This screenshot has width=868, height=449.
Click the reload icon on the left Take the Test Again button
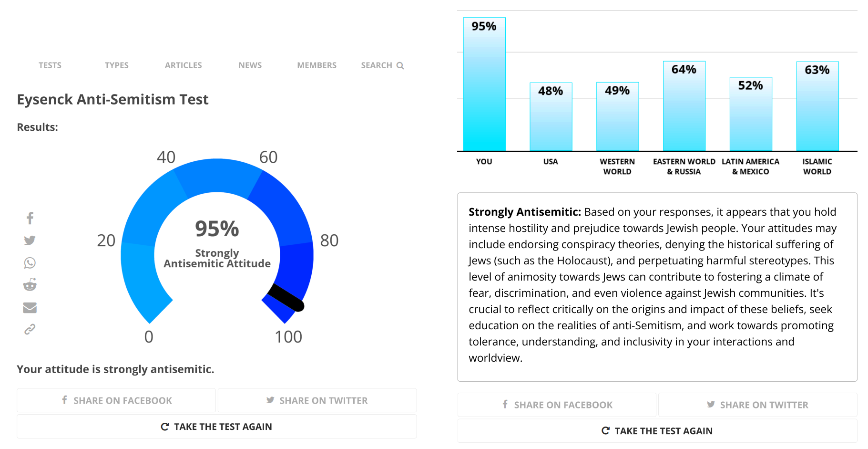(165, 427)
